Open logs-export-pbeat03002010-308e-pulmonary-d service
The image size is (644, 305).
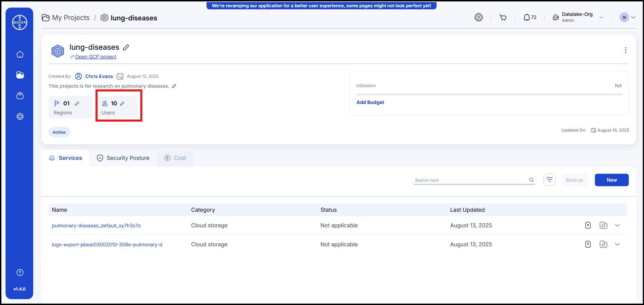tap(107, 245)
